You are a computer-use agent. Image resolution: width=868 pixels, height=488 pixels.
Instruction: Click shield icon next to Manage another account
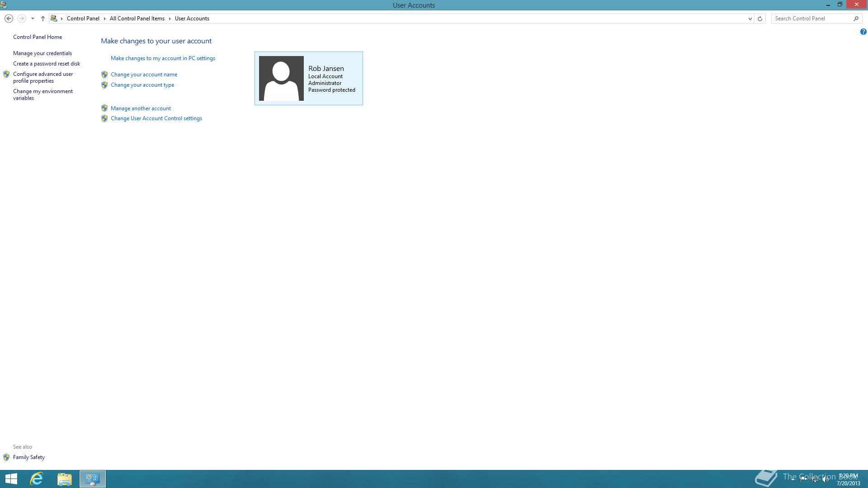click(x=104, y=108)
